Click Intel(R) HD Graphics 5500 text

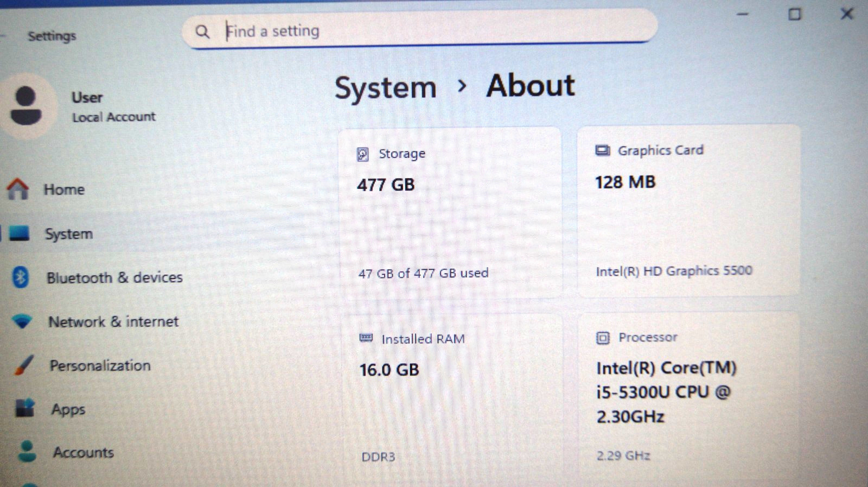pos(674,271)
